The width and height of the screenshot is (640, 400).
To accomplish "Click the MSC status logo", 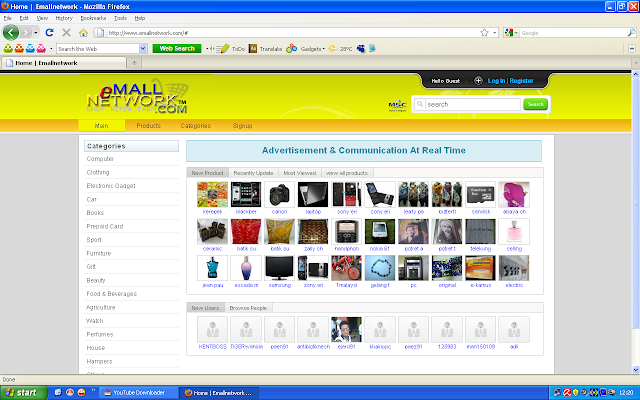I will pos(397,104).
